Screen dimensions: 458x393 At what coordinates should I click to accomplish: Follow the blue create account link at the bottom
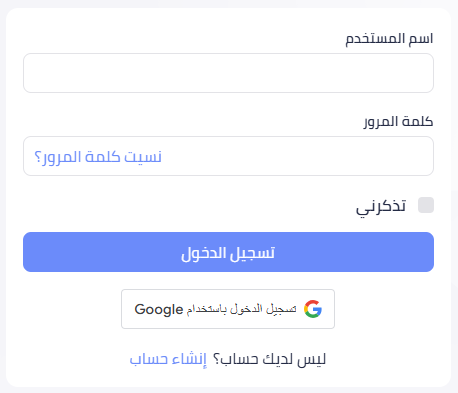tap(168, 359)
